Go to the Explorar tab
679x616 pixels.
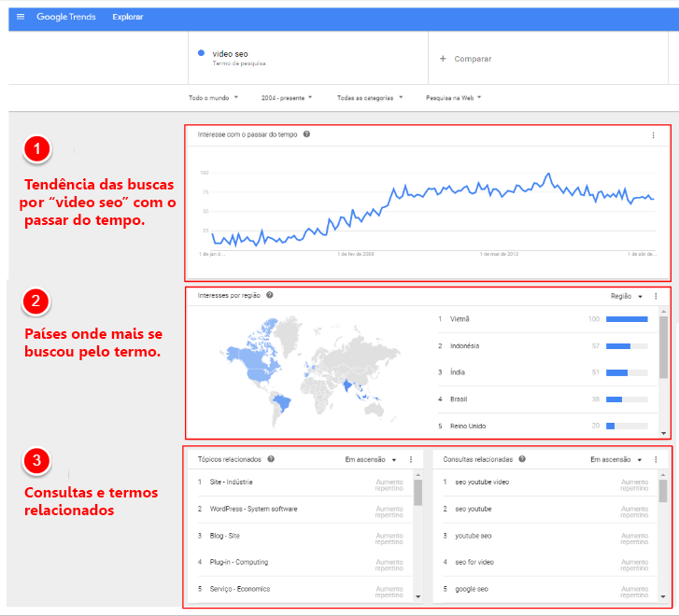pos(128,17)
